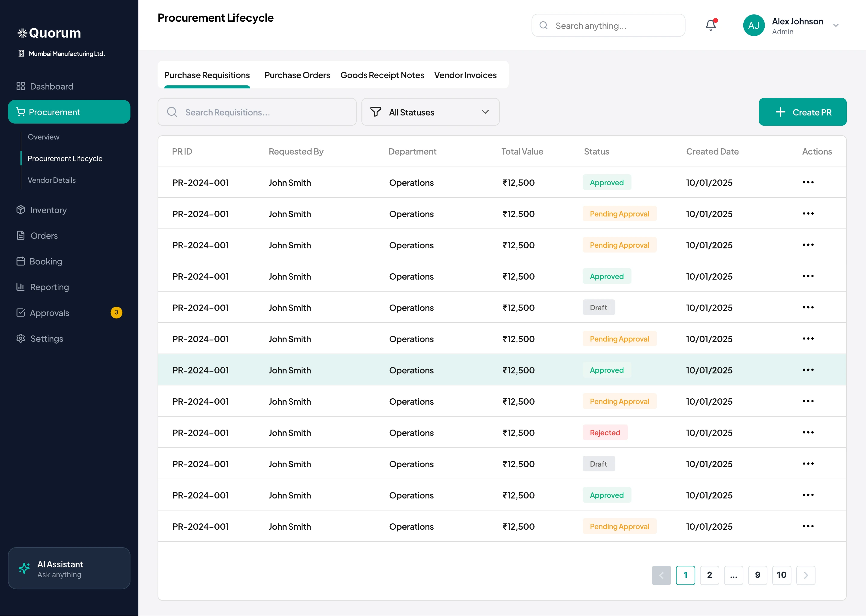Focus the Search anything field
Image resolution: width=866 pixels, height=616 pixels.
click(608, 26)
